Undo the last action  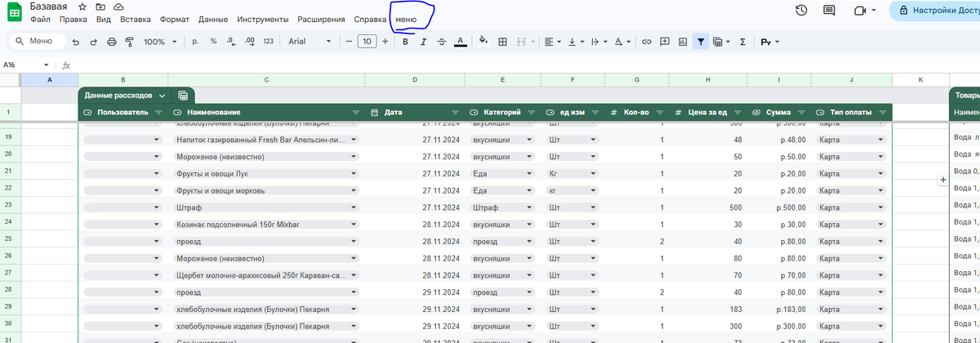pos(76,42)
